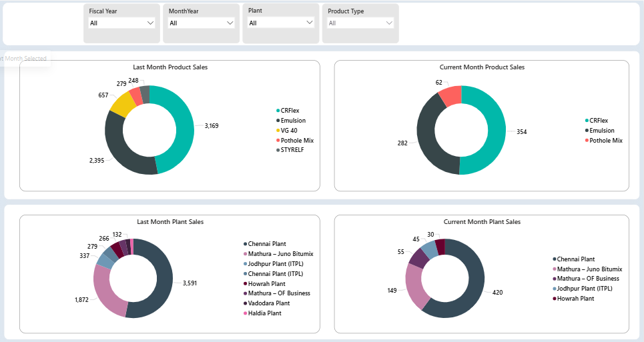This screenshot has height=342, width=644.
Task: Click CRFlex legend marker in Last Month Product Sales
Action: (x=278, y=111)
